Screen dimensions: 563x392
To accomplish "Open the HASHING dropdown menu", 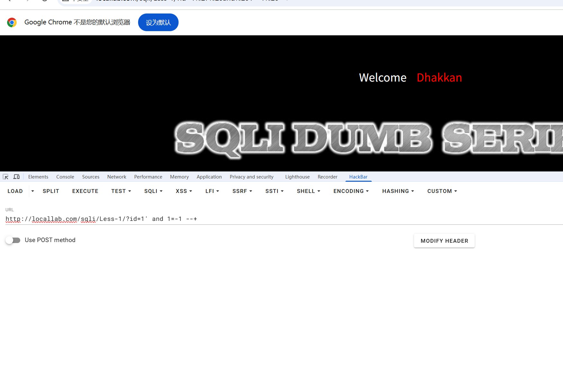I will (x=398, y=191).
